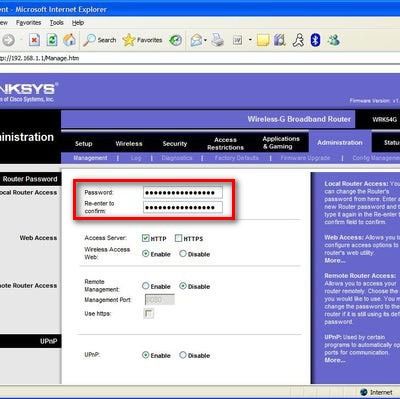Click the Bluetooth toolbar icon

tap(315, 40)
